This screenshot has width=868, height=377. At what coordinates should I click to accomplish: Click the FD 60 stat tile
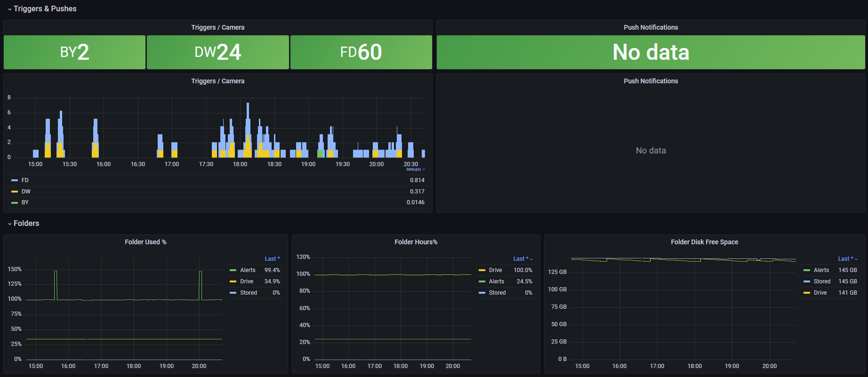pyautogui.click(x=361, y=52)
